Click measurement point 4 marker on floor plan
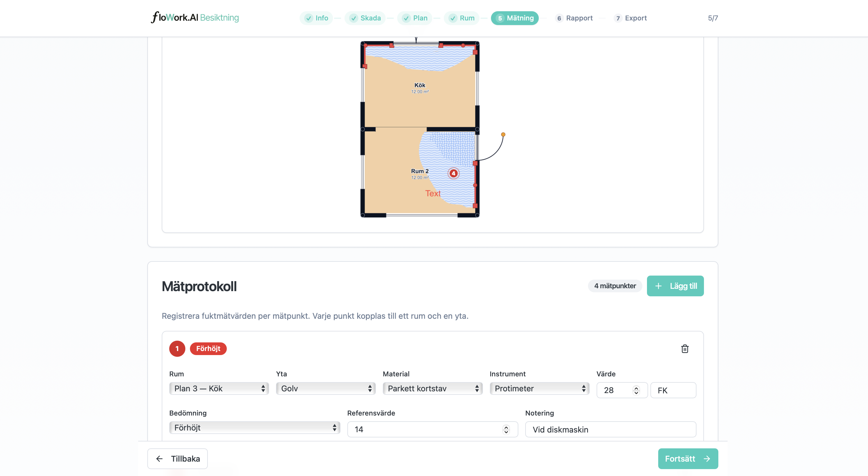Viewport: 868px width, 476px height. tap(454, 173)
